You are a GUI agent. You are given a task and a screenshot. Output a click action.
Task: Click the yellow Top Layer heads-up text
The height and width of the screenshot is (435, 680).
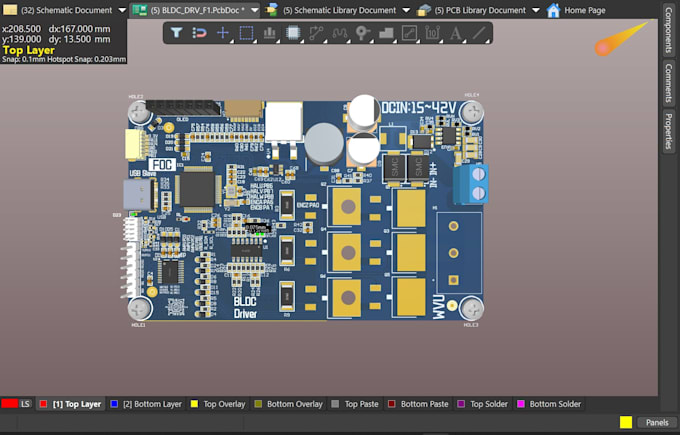coord(29,50)
